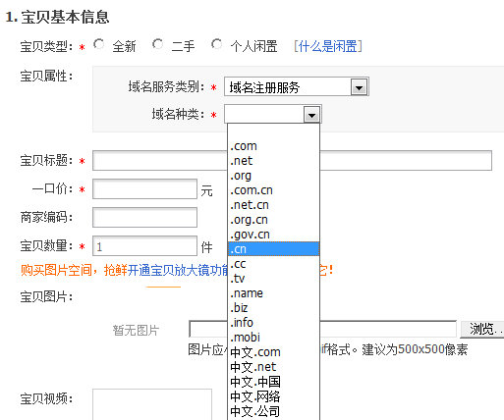Image resolution: width=504 pixels, height=420 pixels.
Task: Select the 二手 radio button
Action: coord(157,44)
